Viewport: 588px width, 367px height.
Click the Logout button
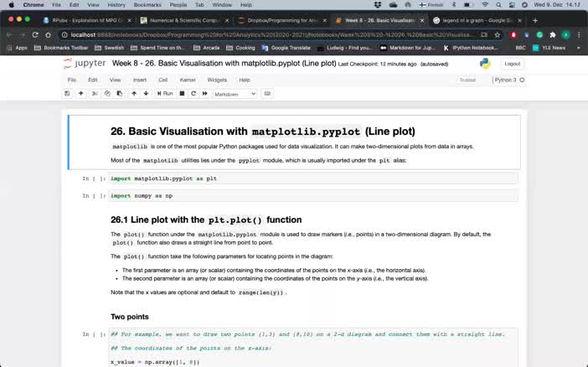coord(511,64)
